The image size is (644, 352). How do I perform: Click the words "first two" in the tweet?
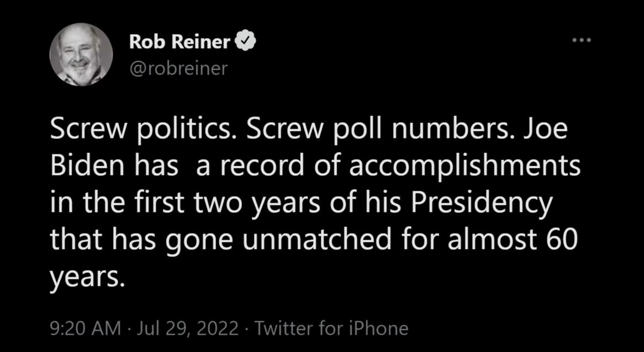click(177, 201)
